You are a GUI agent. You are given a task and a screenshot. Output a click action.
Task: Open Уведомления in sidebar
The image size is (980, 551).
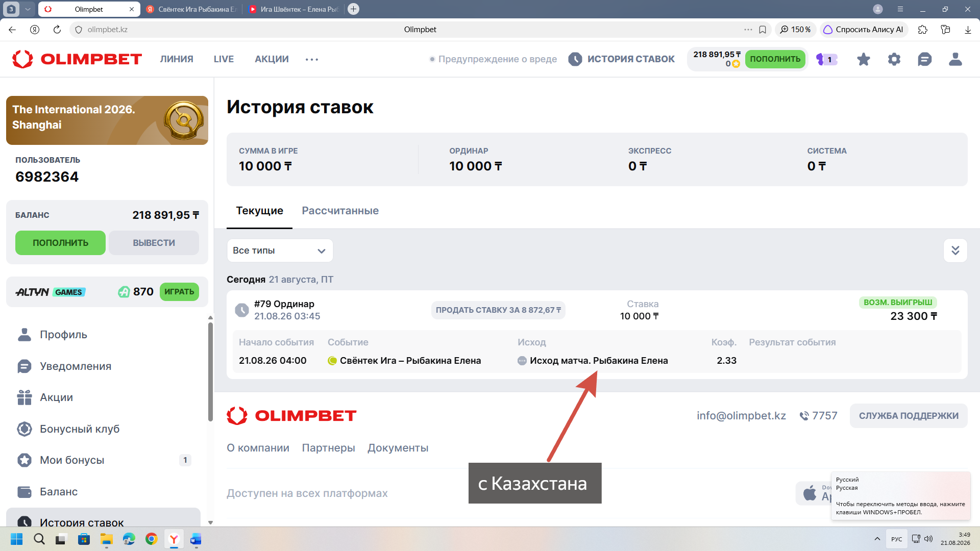pos(75,366)
